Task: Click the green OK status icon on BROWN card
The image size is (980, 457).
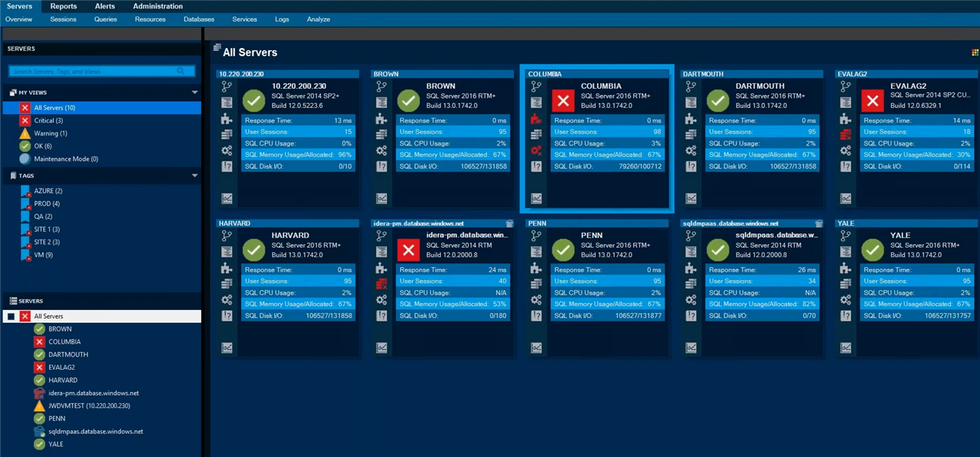Action: [409, 100]
